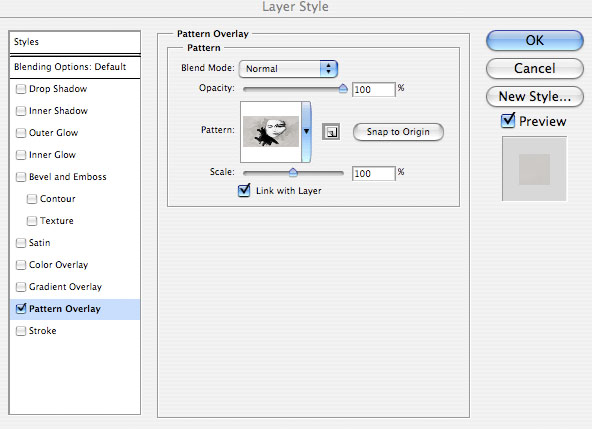Click the Scale percentage field
592x429 pixels.
click(373, 173)
